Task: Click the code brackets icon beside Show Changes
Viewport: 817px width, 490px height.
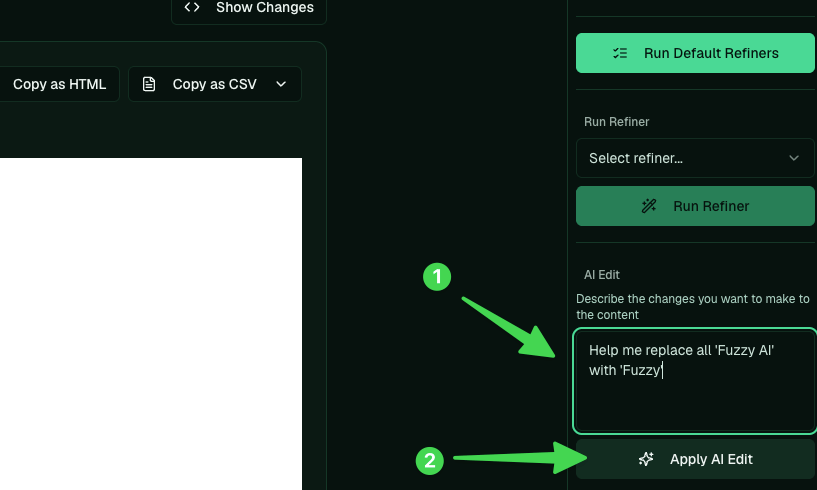Action: [x=192, y=7]
